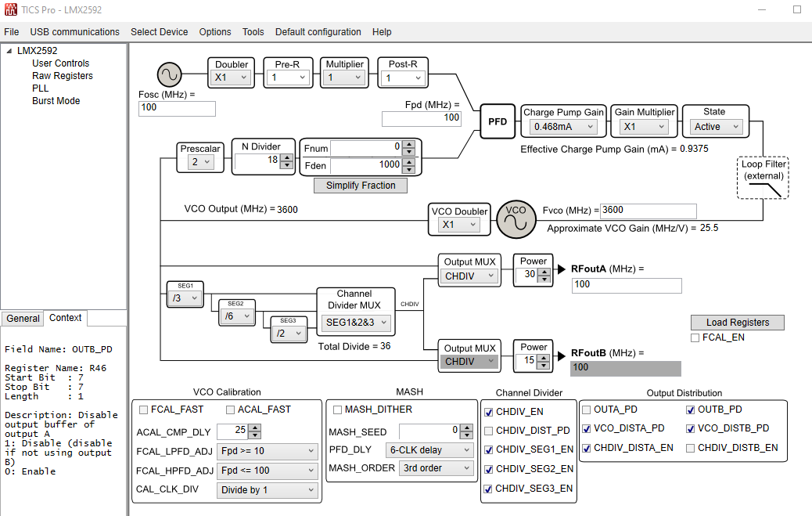Collapse the LMX2592 tree node
This screenshot has height=516, width=812.
pos(9,51)
